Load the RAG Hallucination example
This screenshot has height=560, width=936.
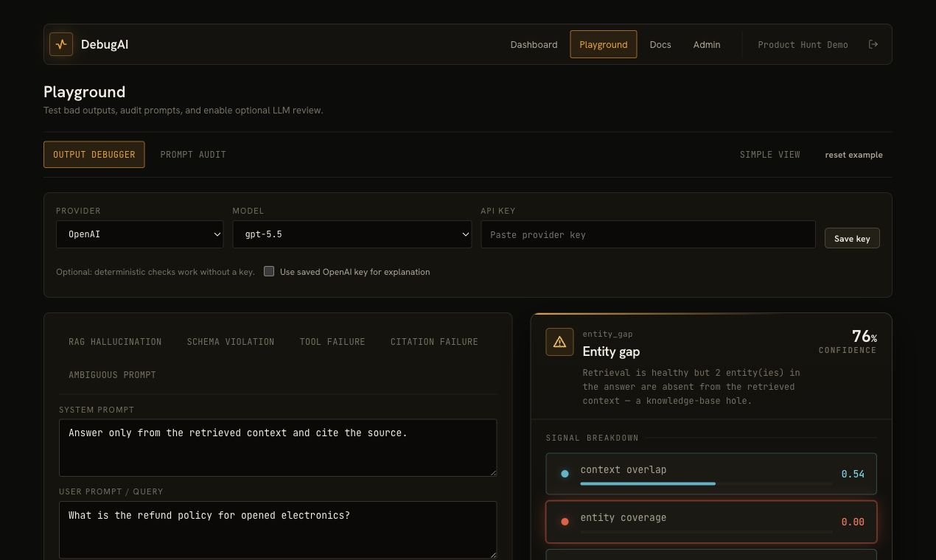point(115,342)
